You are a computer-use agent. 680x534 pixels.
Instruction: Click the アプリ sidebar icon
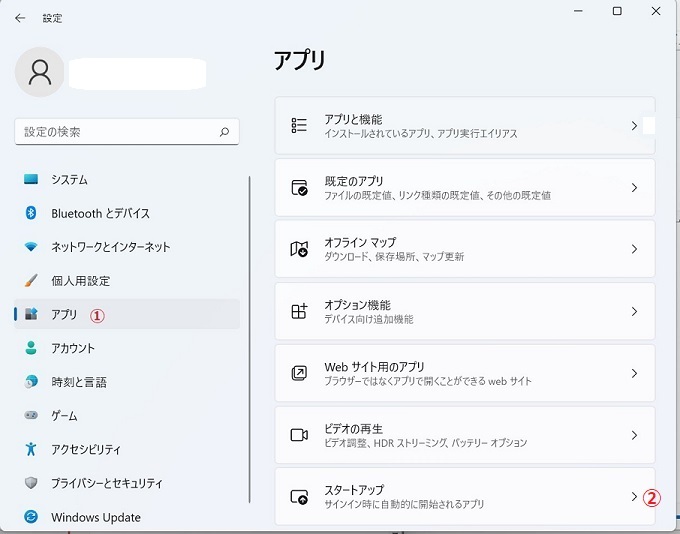31,314
